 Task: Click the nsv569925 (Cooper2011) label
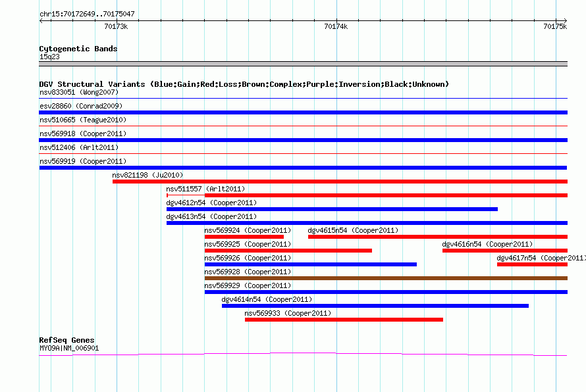click(248, 244)
